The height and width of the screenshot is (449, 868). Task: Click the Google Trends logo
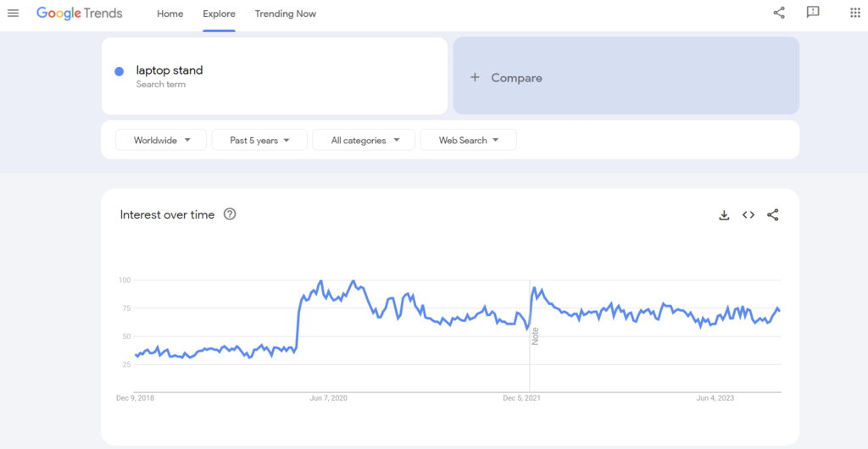point(80,14)
